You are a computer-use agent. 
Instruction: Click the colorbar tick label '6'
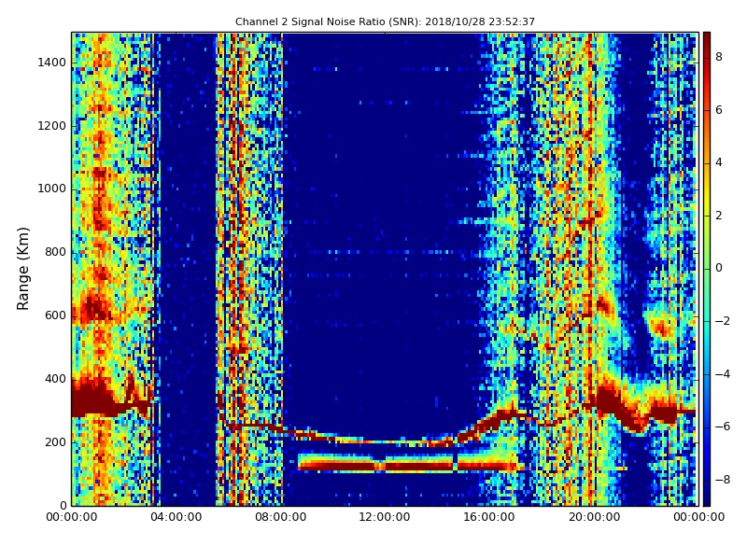click(x=719, y=110)
